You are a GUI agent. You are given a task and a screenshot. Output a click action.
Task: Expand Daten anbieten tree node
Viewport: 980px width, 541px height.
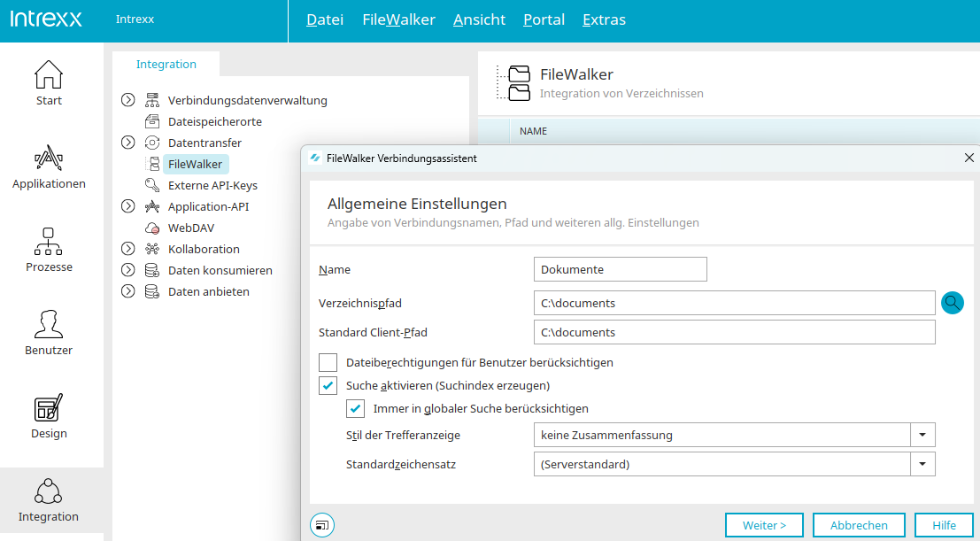(128, 291)
